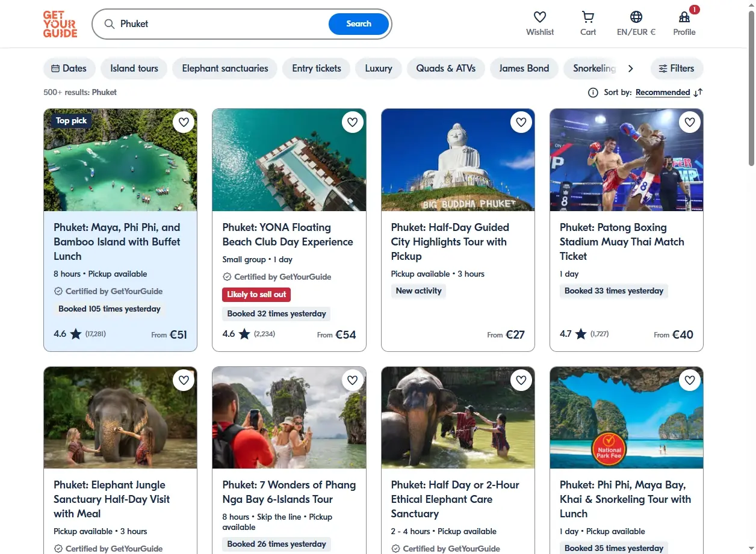Screen dimensions: 756x554
Task: Click the info icon beside Sort by
Action: click(593, 93)
